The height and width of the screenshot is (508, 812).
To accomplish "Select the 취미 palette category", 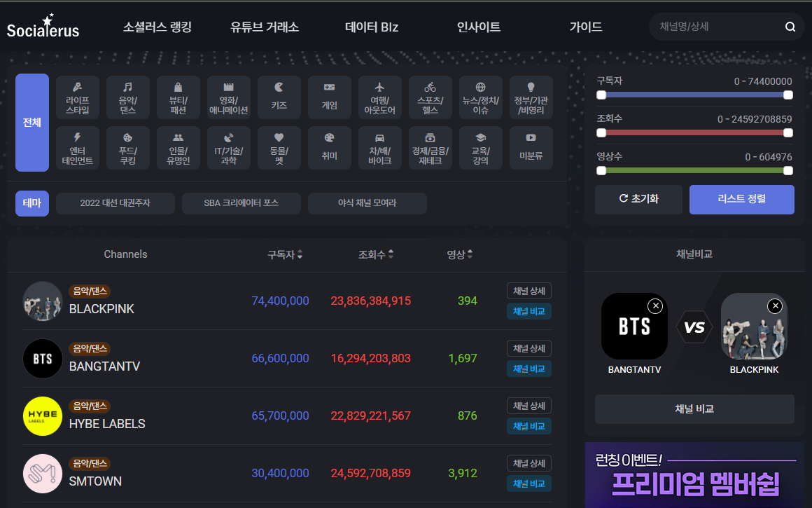I will (x=330, y=148).
